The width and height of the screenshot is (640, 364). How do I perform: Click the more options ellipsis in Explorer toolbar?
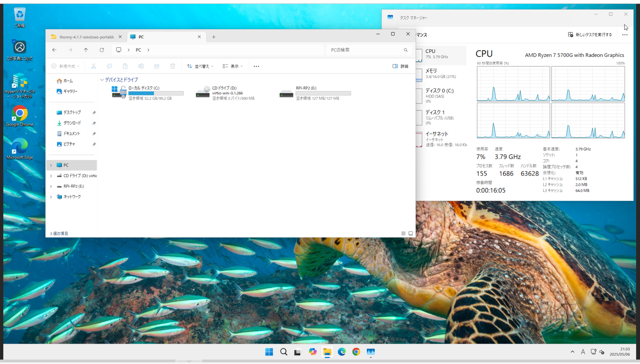[256, 66]
